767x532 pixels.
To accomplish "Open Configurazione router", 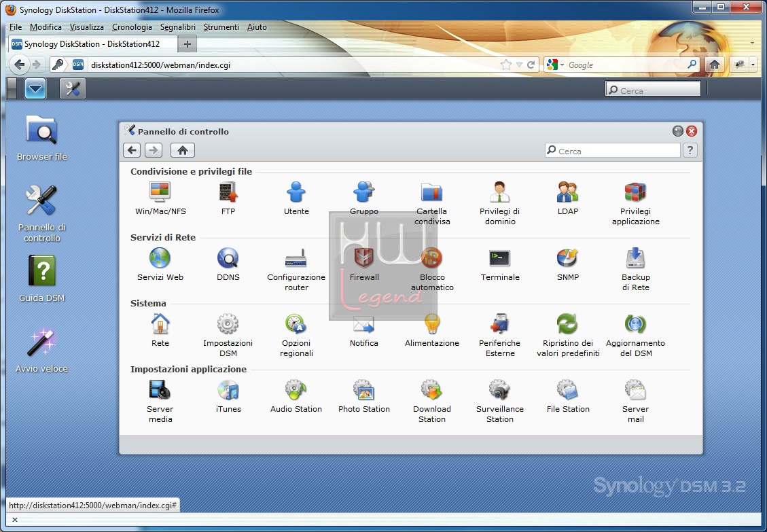I will (296, 269).
